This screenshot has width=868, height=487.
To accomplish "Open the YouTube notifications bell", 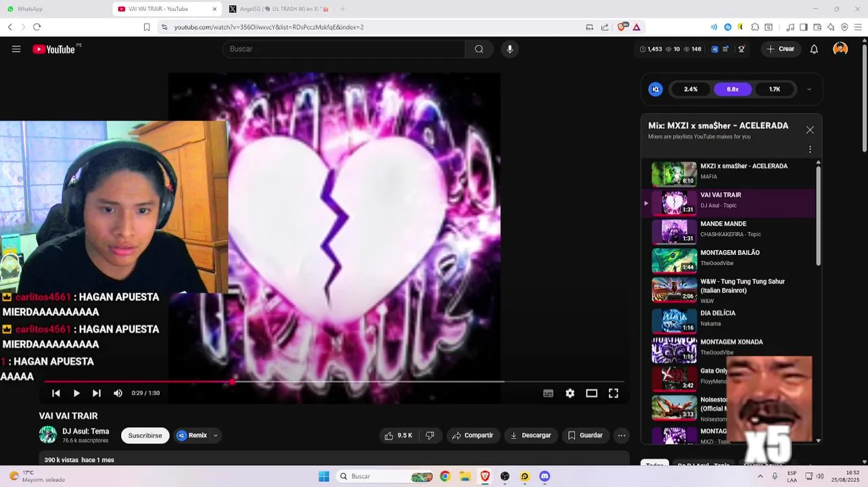I will click(x=815, y=49).
